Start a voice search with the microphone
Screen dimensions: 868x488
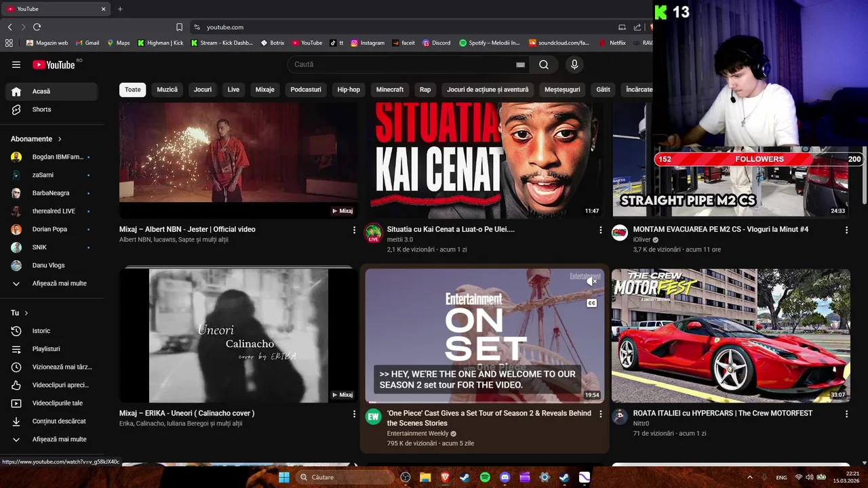[x=574, y=64]
